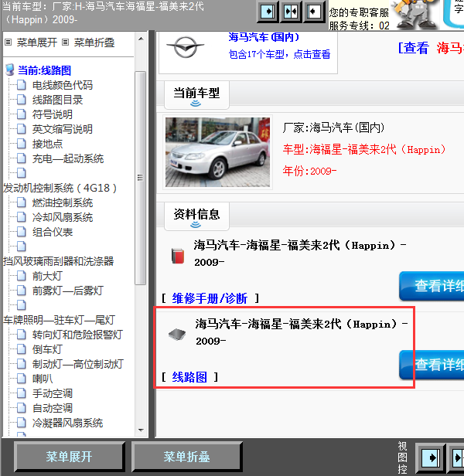Viewport: 464px width, 476px height.
Task: Select the 当前车型 tab
Action: (x=196, y=95)
